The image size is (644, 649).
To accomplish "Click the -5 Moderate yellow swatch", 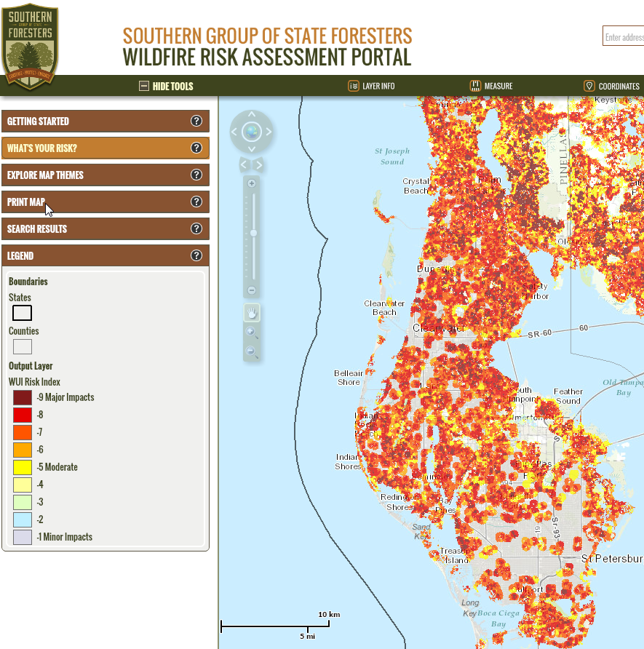I will [23, 467].
